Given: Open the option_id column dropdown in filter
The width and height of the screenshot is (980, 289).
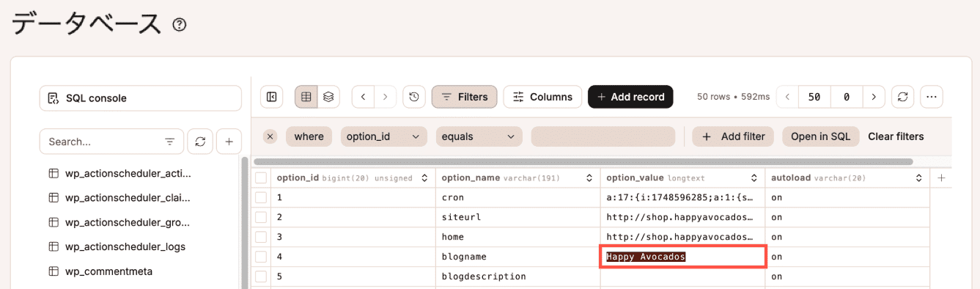Looking at the screenshot, I should coord(384,136).
